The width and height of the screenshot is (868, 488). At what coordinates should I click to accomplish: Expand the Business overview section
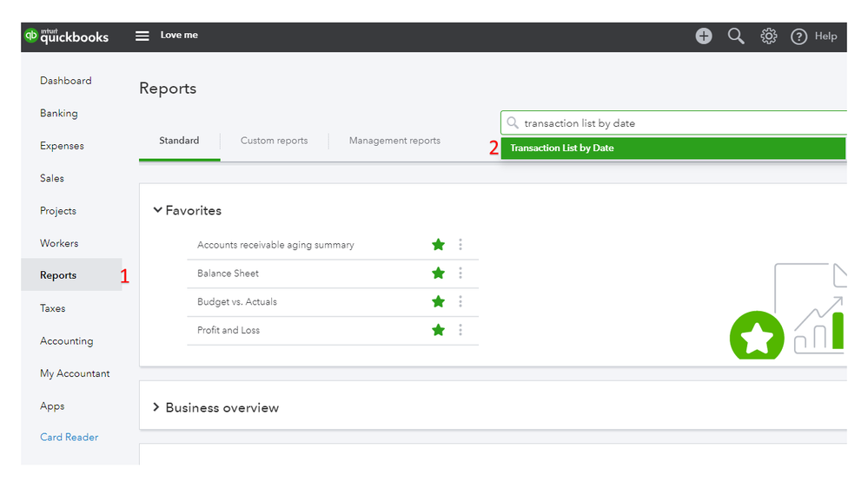pos(157,407)
